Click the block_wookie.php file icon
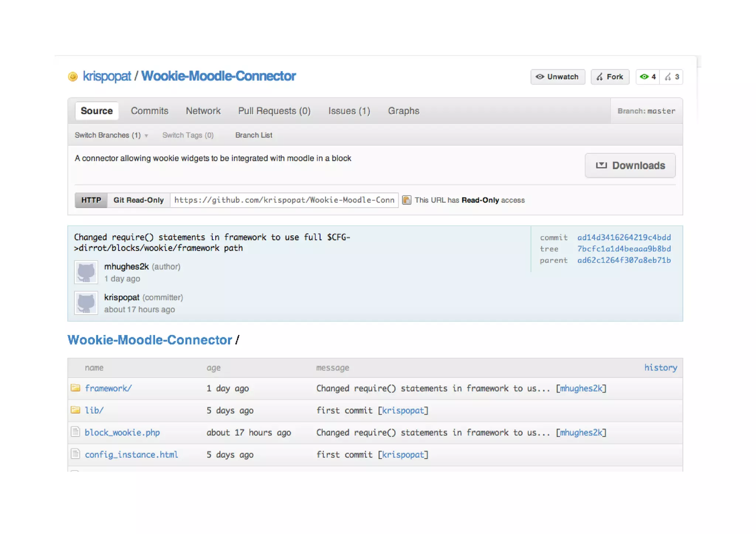Viewport: 756px width, 534px height. point(76,432)
